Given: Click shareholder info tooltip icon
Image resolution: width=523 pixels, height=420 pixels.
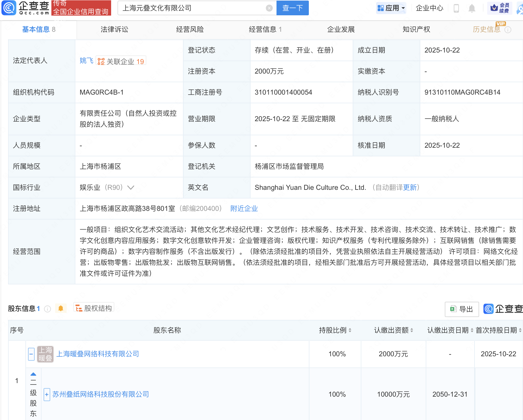Looking at the screenshot, I should [48, 309].
